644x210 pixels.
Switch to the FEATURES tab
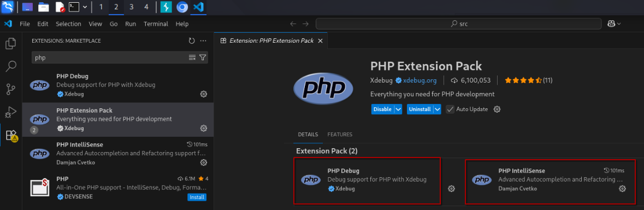(340, 135)
